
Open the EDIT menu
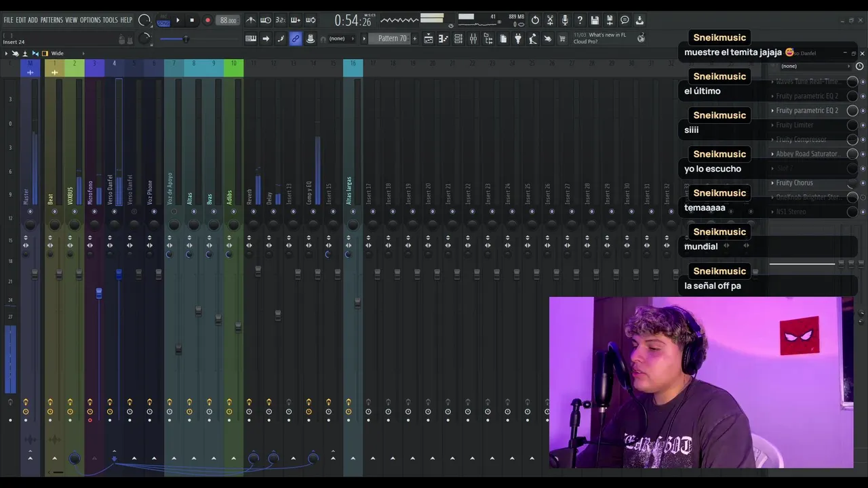21,20
